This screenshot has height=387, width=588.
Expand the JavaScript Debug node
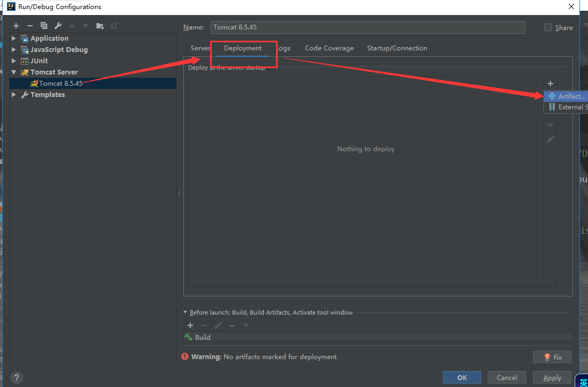tap(14, 49)
